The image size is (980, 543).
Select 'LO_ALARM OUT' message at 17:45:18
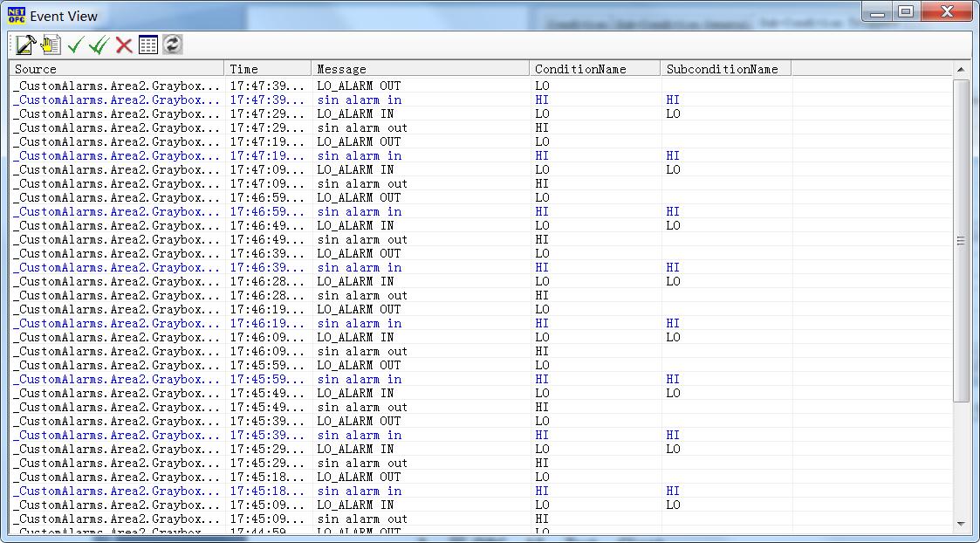359,478
